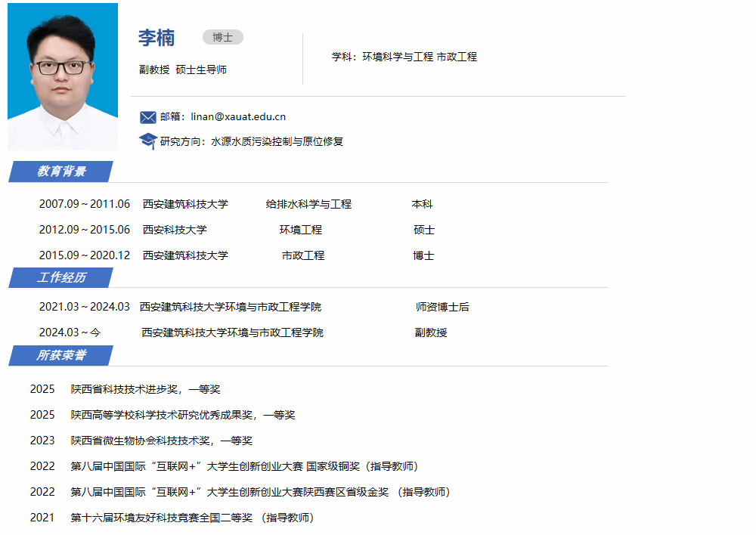The image size is (756, 535).
Task: Click the name heading 李楠
Action: [156, 38]
